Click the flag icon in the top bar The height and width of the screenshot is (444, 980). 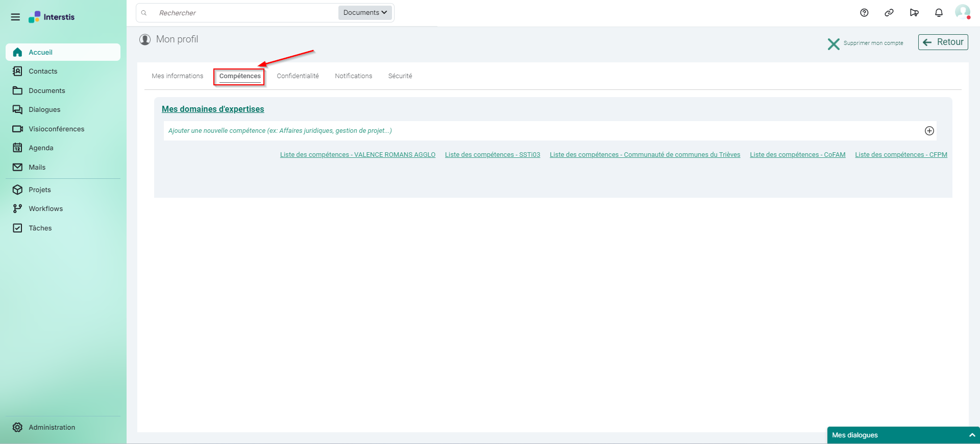(914, 13)
